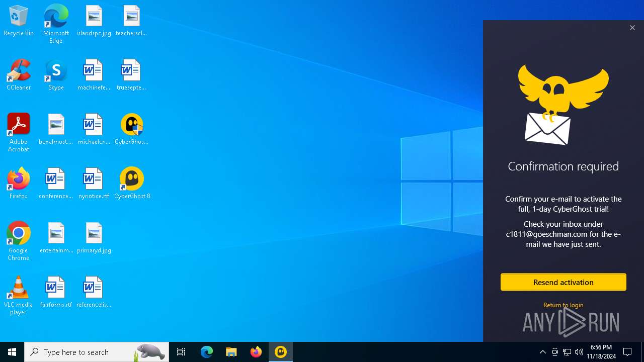Show hidden system tray icons
This screenshot has height=362, width=644.
click(543, 352)
